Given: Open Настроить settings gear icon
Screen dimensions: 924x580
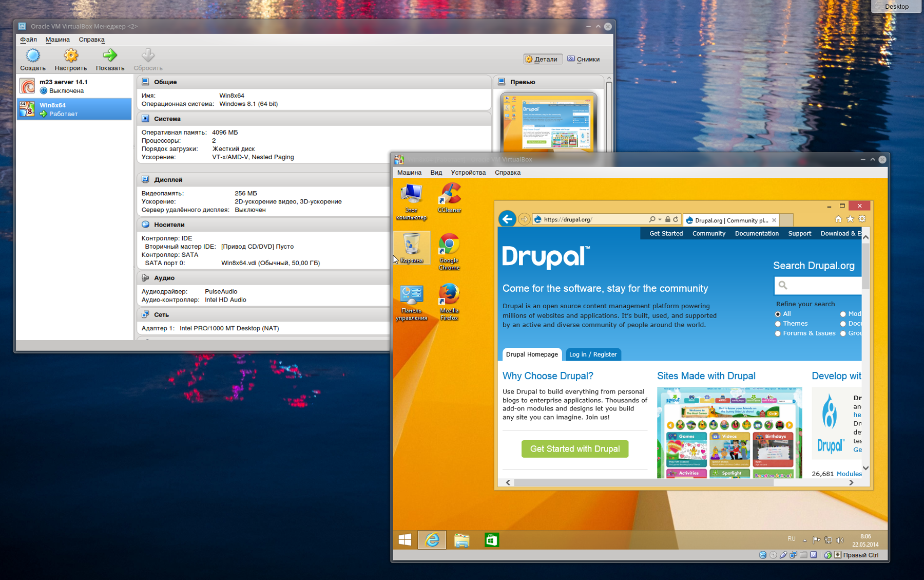Looking at the screenshot, I should (71, 55).
